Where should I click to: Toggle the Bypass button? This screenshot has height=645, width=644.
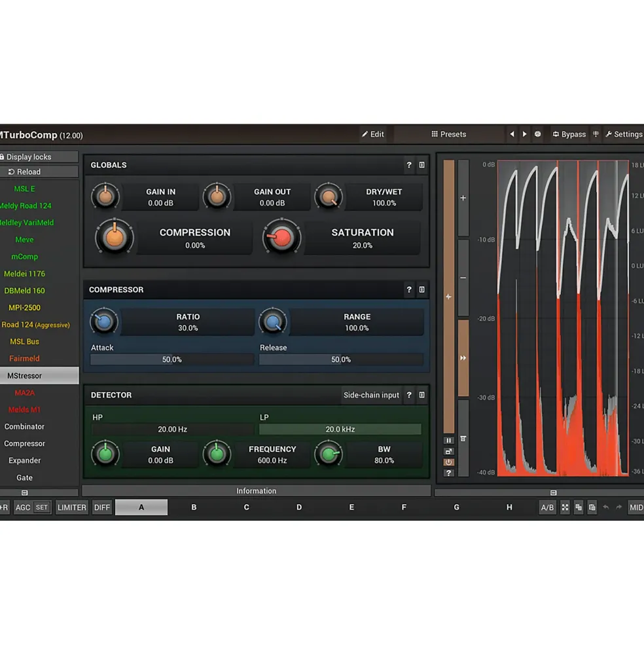tap(569, 134)
